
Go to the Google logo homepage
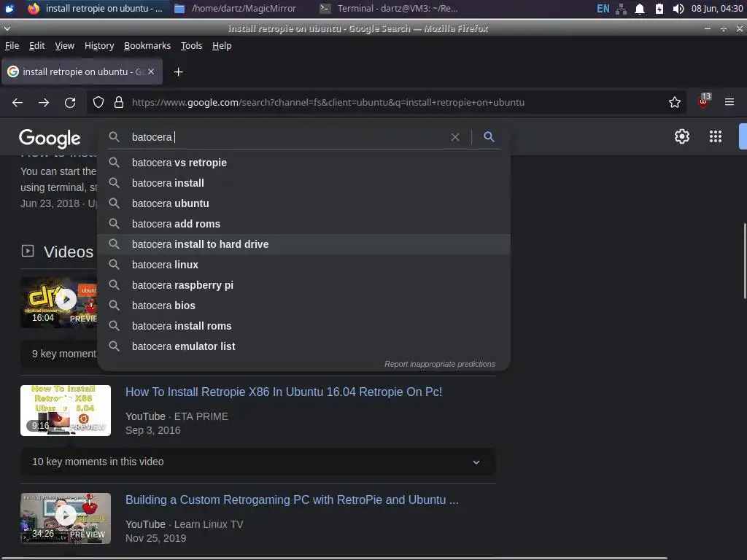click(50, 138)
